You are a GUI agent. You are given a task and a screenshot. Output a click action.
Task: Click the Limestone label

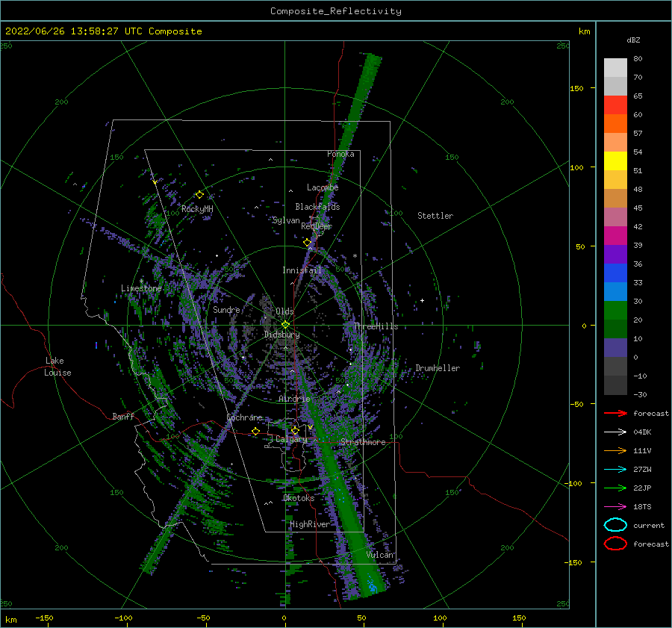click(x=141, y=288)
